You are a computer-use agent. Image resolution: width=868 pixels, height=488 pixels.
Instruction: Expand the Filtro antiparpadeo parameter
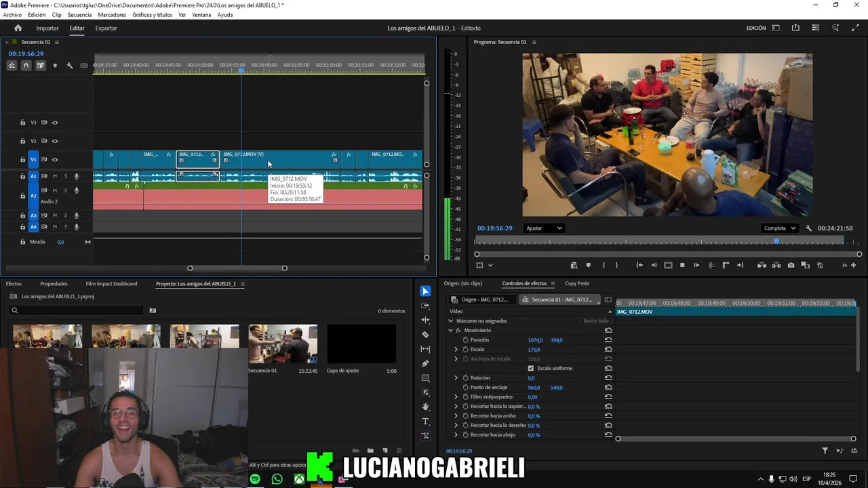pyautogui.click(x=456, y=397)
